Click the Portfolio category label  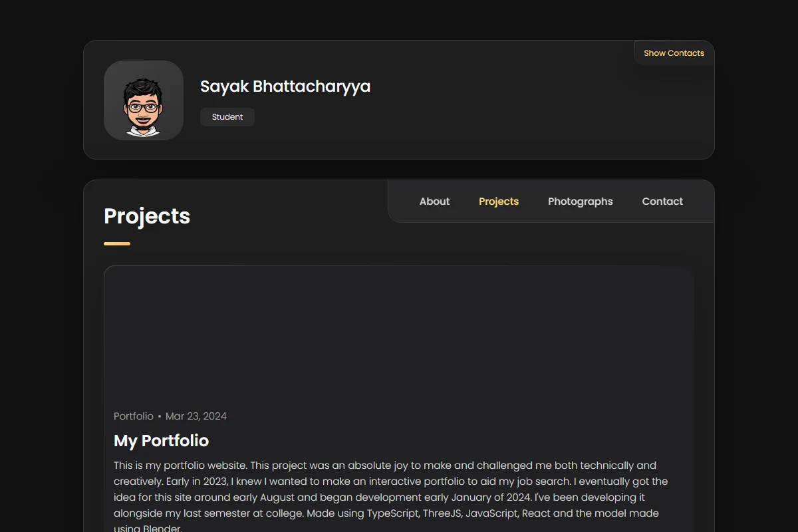click(x=134, y=416)
